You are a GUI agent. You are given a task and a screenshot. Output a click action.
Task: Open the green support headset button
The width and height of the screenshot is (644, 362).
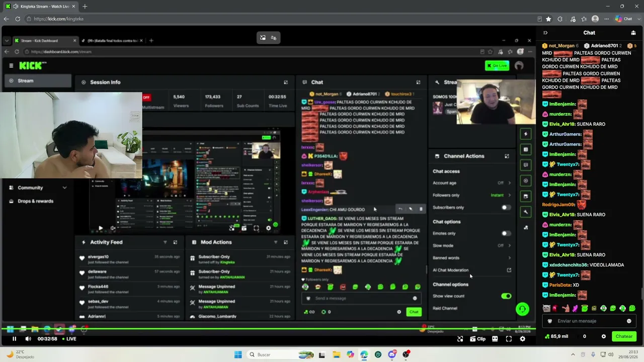click(522, 309)
